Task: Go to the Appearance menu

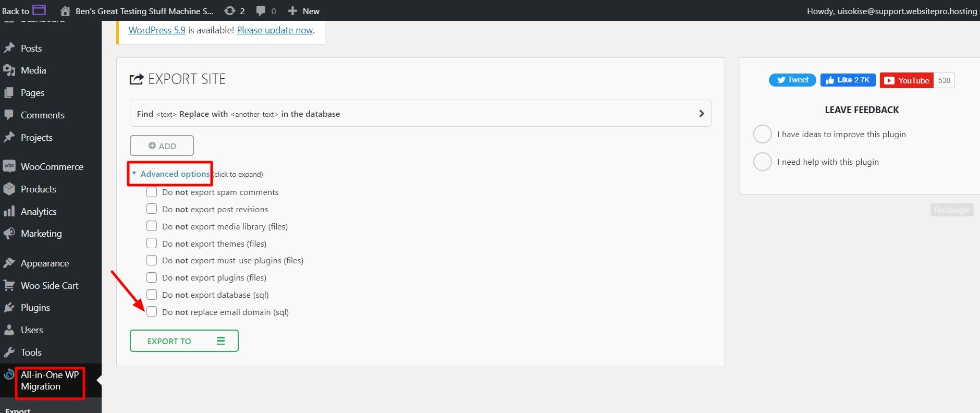Action: pos(44,263)
